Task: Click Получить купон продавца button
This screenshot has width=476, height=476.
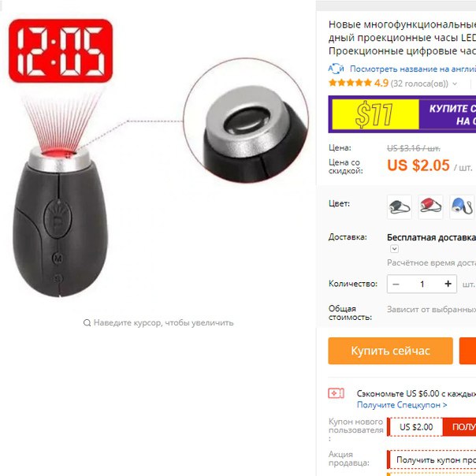Action: 431,460
